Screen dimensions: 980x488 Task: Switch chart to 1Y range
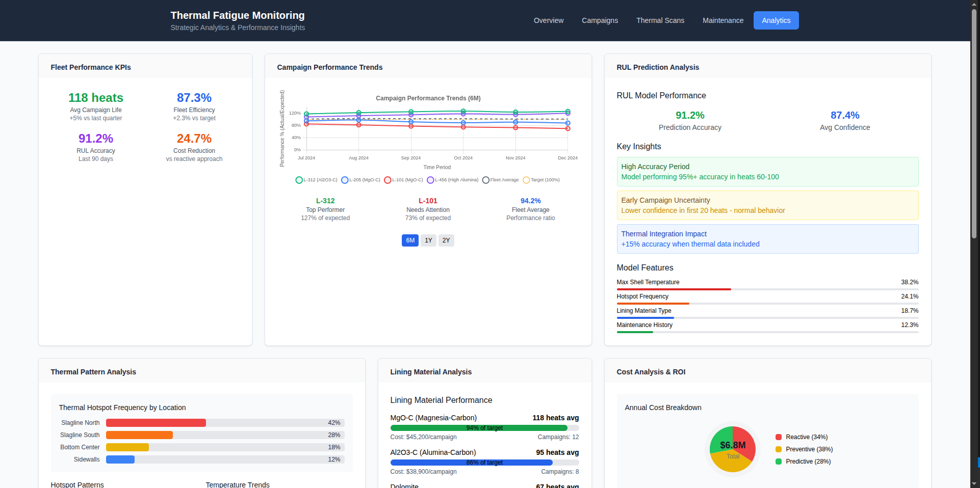coord(428,240)
